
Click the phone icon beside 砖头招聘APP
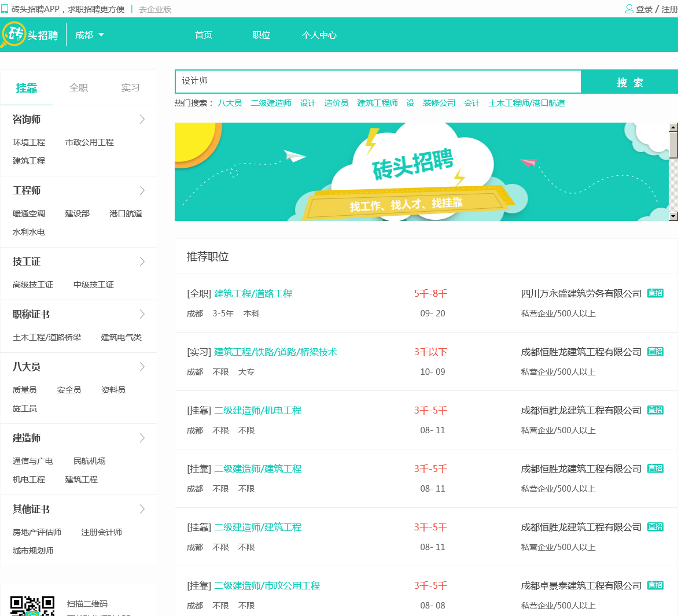pos(5,9)
